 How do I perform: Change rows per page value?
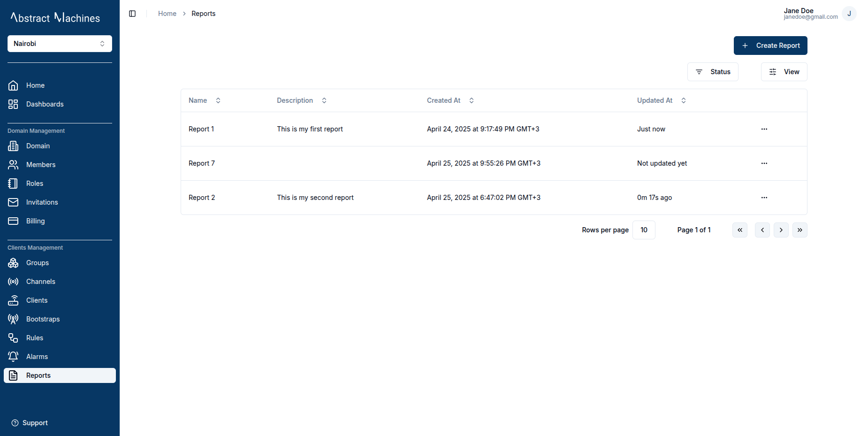[x=644, y=230]
